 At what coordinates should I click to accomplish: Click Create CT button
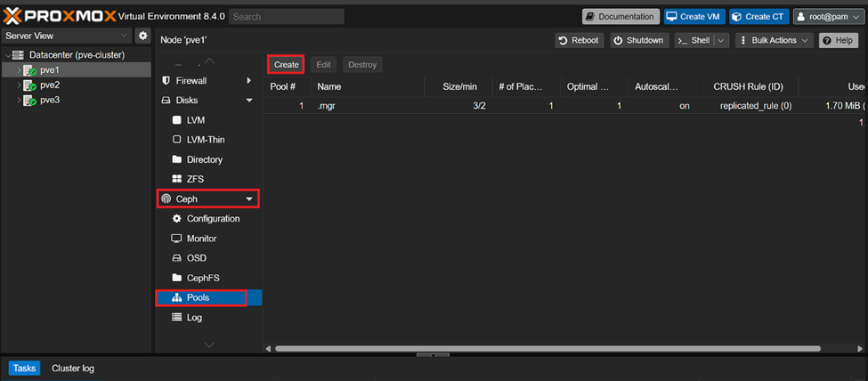(758, 16)
